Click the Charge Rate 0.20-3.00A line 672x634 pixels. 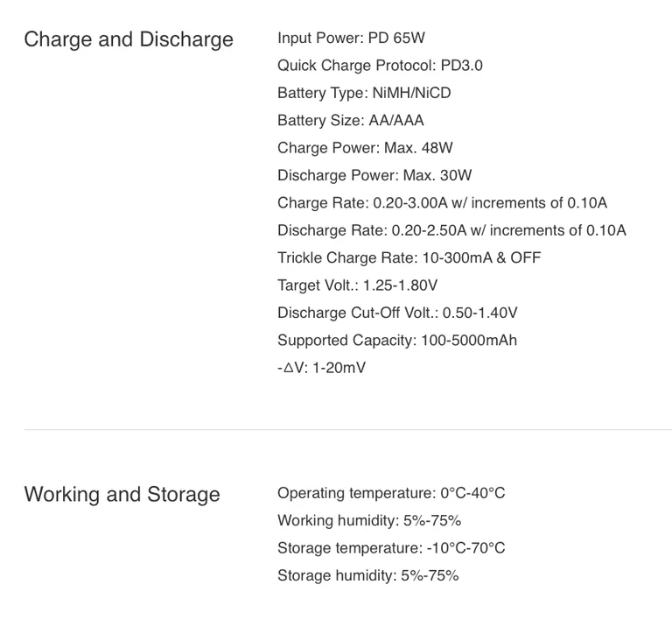[x=442, y=202]
